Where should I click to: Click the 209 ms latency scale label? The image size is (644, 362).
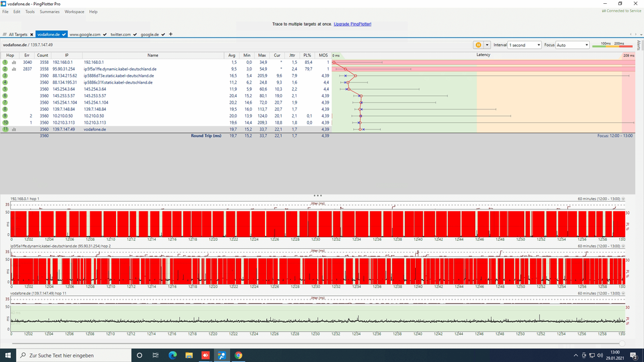pyautogui.click(x=629, y=55)
